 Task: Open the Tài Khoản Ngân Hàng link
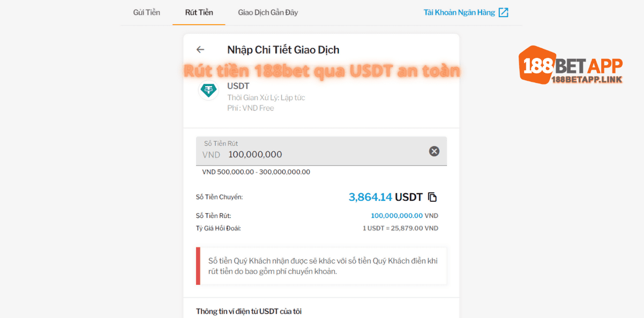point(459,12)
